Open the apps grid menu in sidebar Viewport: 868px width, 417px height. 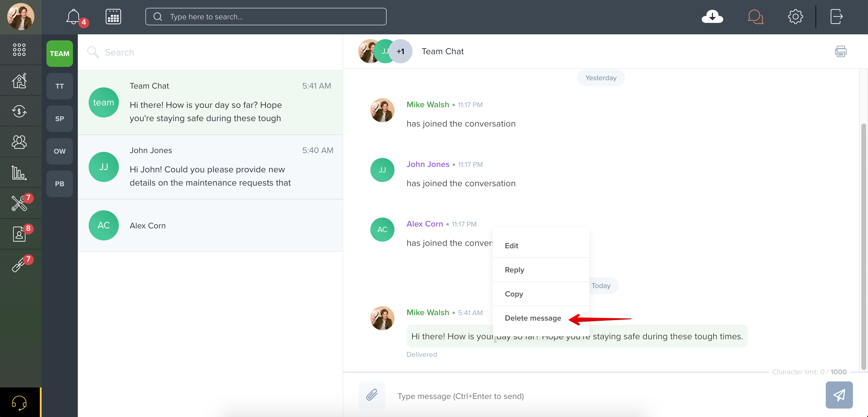19,49
